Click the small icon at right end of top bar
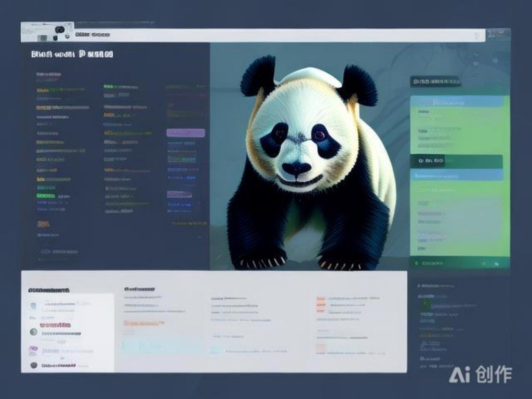 click(x=476, y=35)
